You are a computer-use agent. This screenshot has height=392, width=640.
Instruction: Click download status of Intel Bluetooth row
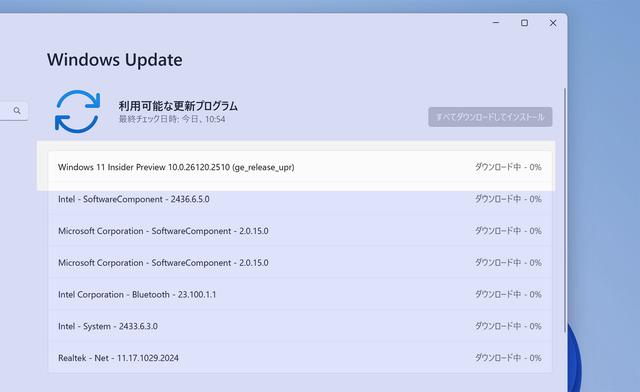click(508, 294)
